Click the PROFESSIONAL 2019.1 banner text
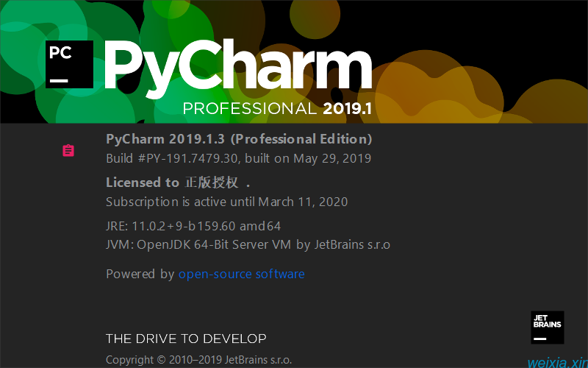588x368 pixels. click(277, 109)
